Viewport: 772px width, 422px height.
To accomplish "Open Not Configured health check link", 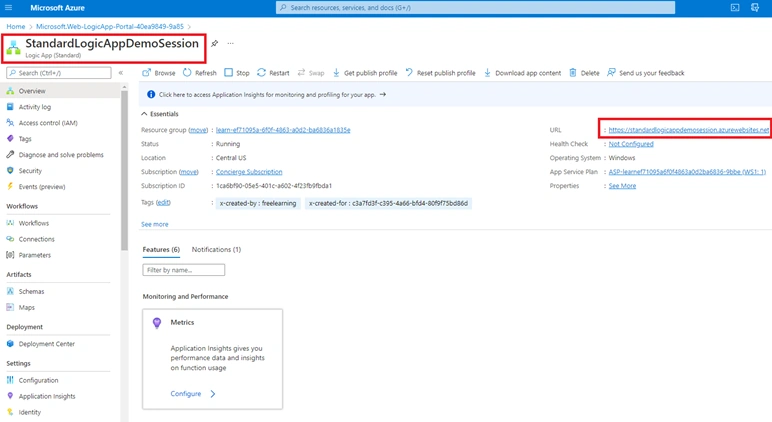I will click(631, 144).
